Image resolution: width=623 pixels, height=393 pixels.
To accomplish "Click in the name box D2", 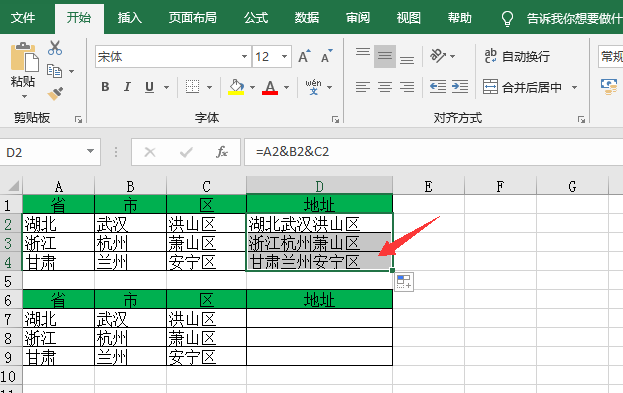I will click(42, 152).
